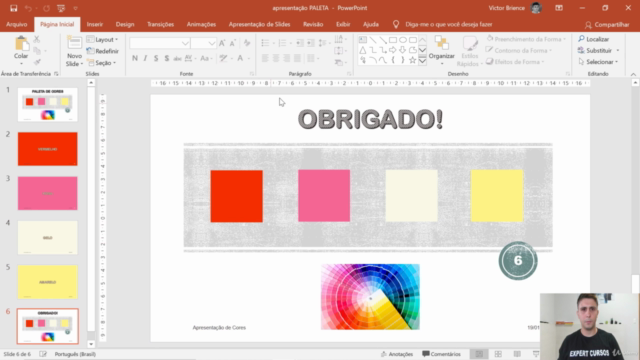Click the Compartilhar button
Screen dimensions: 640x360
click(x=607, y=25)
